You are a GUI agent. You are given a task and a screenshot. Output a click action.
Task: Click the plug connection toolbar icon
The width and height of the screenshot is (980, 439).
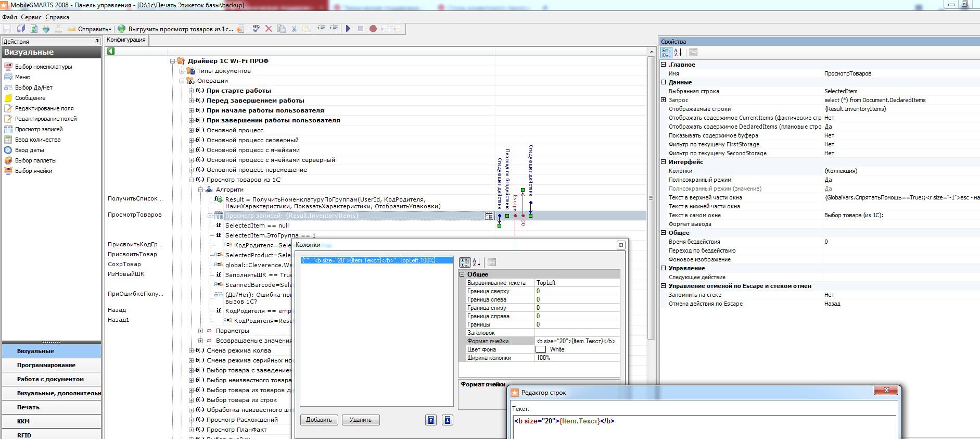(x=46, y=29)
